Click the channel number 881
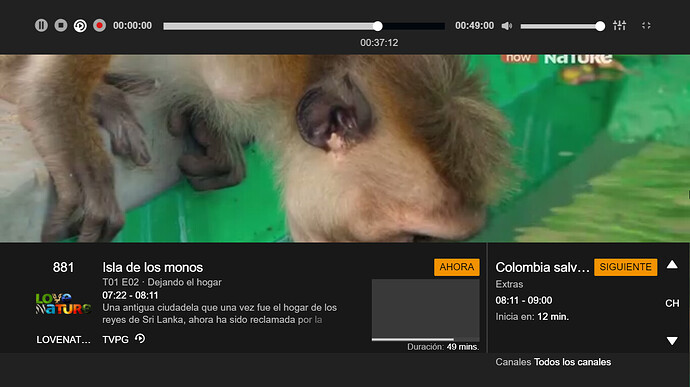This screenshot has height=387, width=690. [x=63, y=267]
